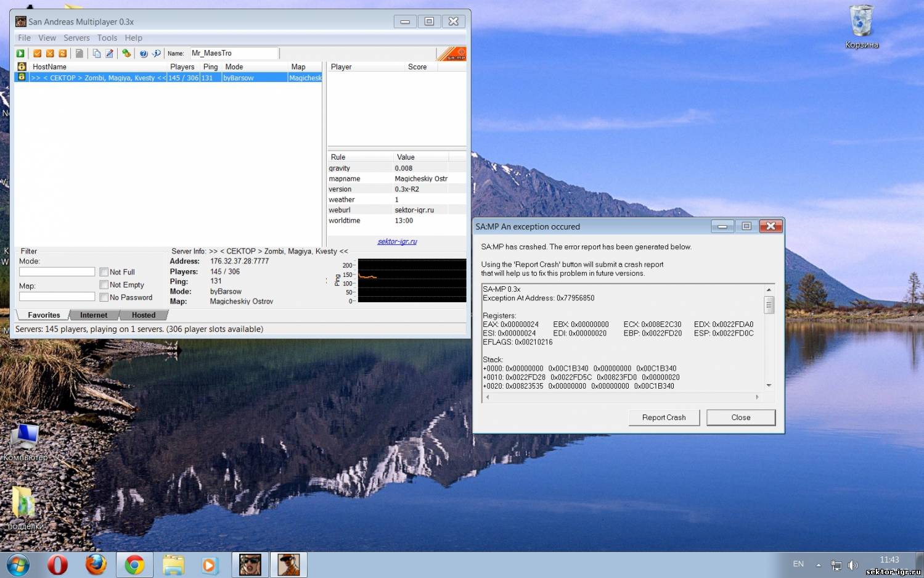Click the Value column header

coord(421,157)
